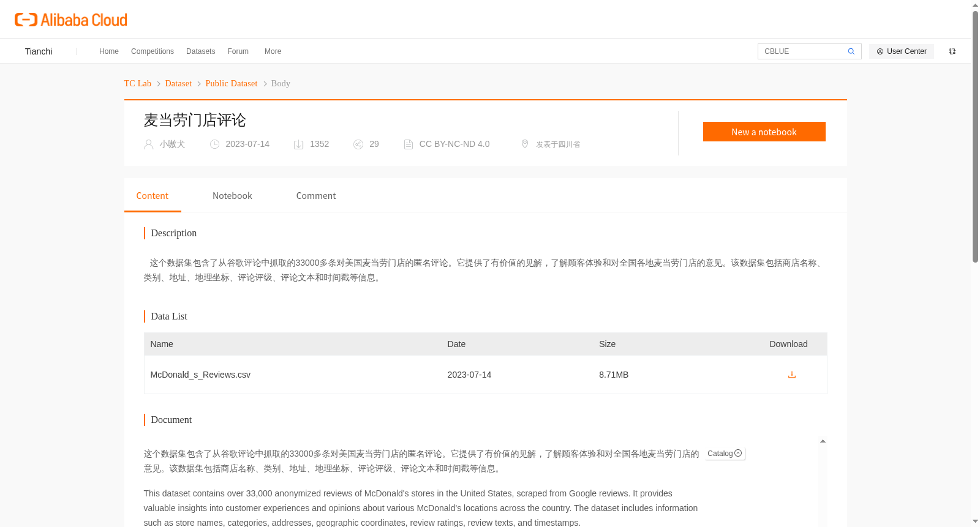The width and height of the screenshot is (980, 527).
Task: Click the Body breadcrumb text
Action: pyautogui.click(x=281, y=84)
